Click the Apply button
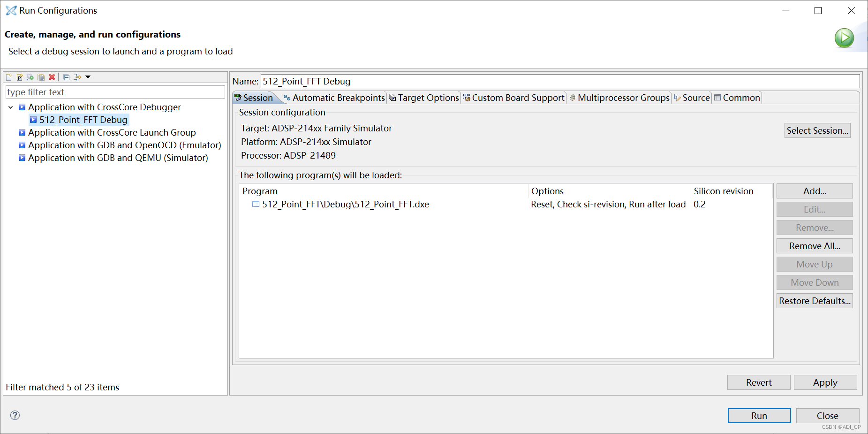The height and width of the screenshot is (434, 868). 825,382
